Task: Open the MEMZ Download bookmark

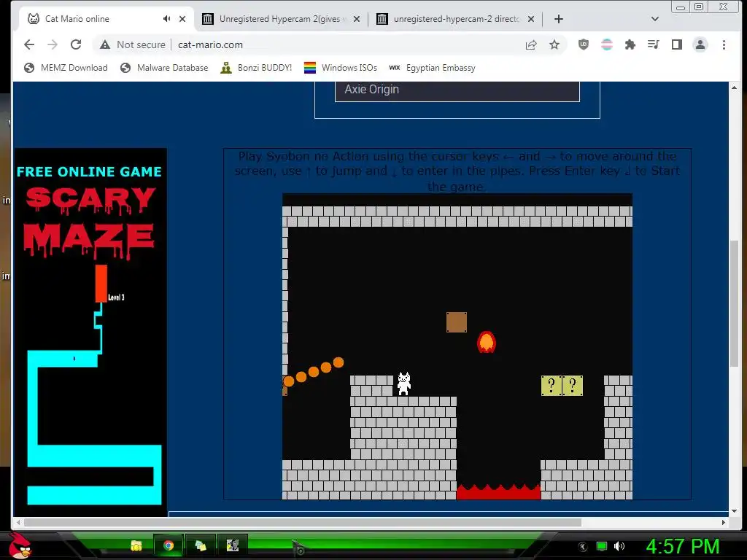Action: tap(66, 68)
